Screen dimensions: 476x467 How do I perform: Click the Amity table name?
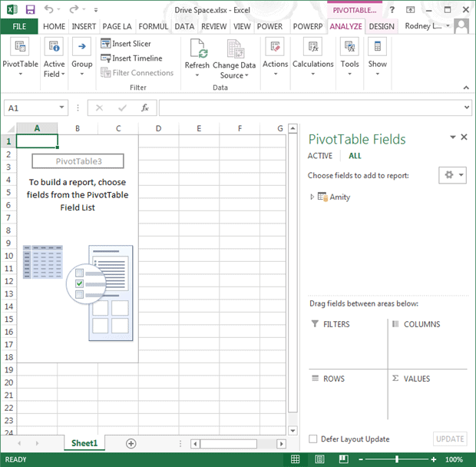click(x=340, y=197)
